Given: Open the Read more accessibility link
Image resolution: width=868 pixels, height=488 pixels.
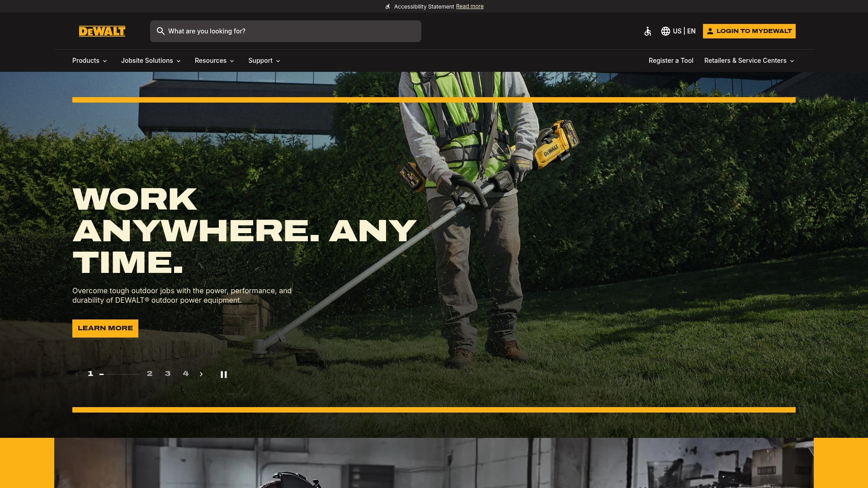Looking at the screenshot, I should coord(470,6).
